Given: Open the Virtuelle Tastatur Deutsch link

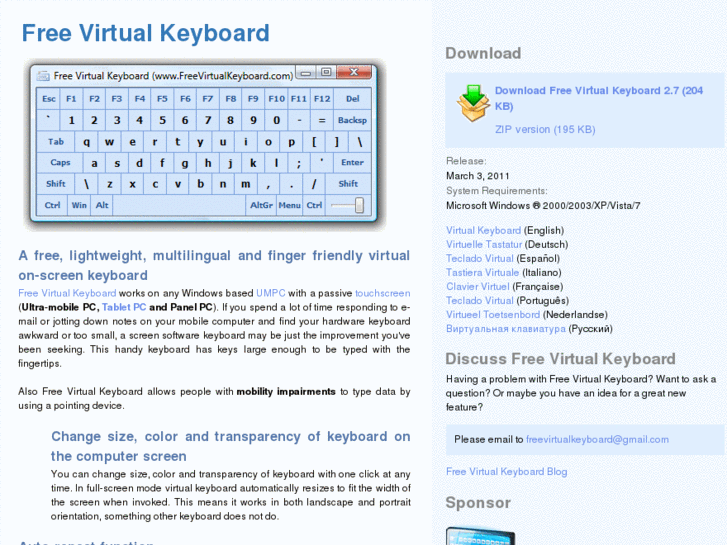Looking at the screenshot, I should tap(484, 244).
